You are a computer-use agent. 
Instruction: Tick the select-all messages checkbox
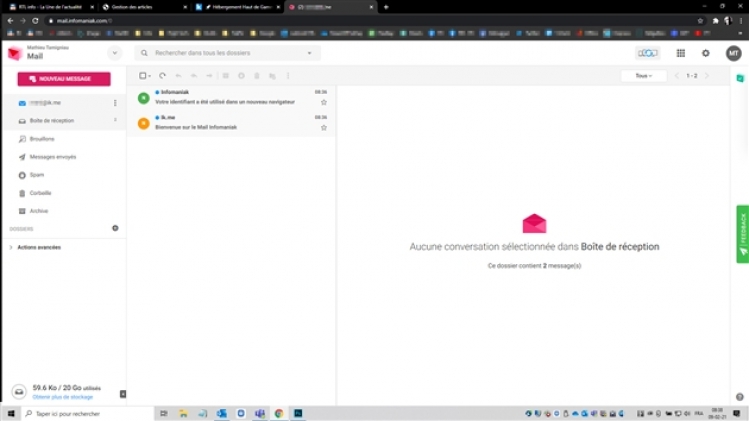click(142, 76)
